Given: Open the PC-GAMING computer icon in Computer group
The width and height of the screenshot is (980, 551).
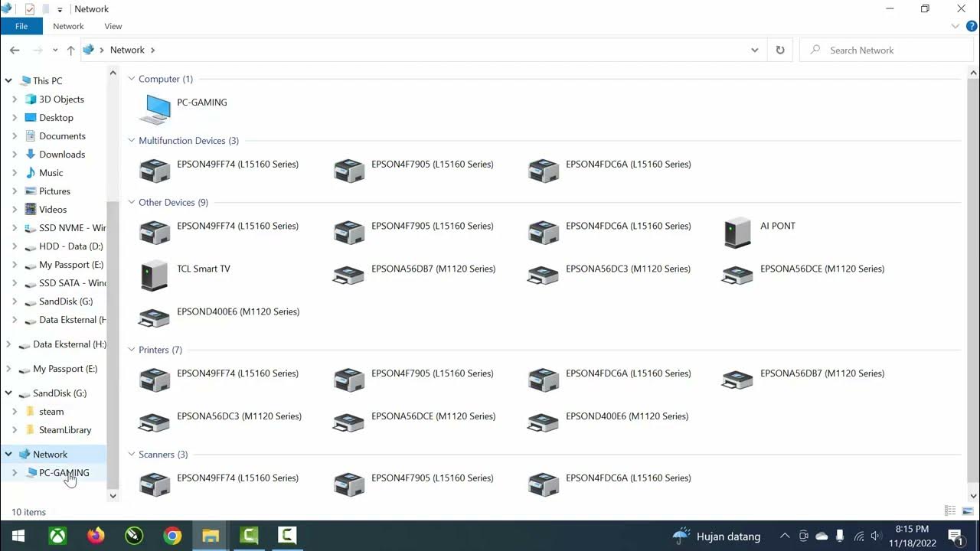Looking at the screenshot, I should point(156,108).
